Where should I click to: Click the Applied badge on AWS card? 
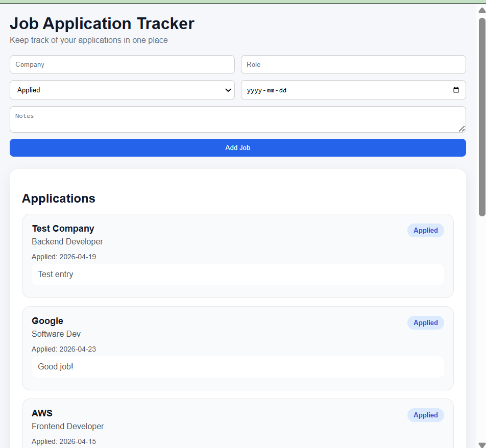pos(426,415)
